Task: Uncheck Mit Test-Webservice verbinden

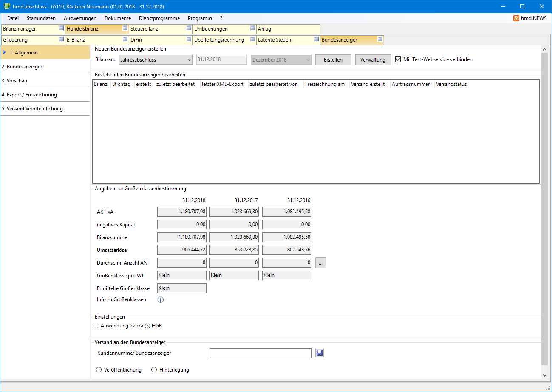Action: [x=398, y=59]
